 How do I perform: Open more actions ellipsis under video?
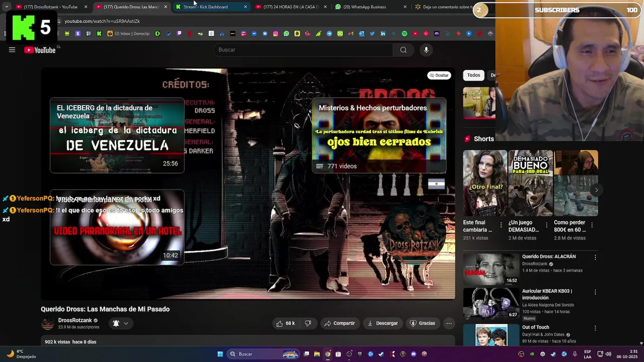coord(449,323)
